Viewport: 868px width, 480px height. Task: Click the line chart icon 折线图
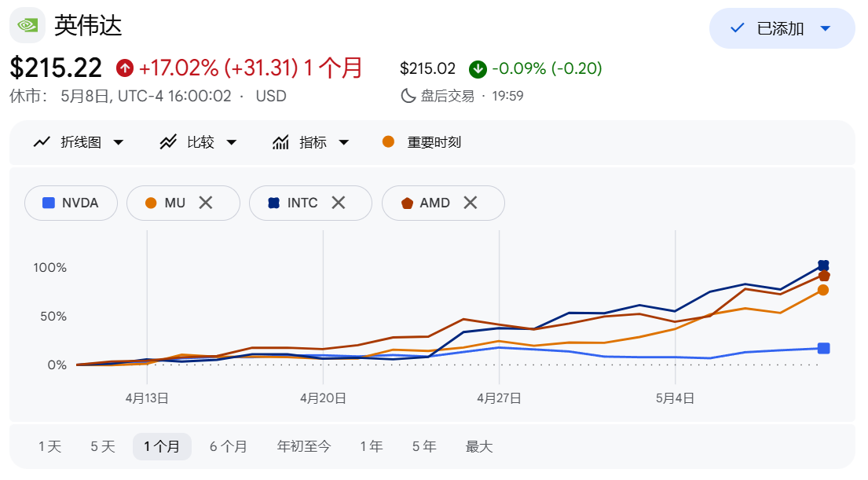[x=42, y=142]
